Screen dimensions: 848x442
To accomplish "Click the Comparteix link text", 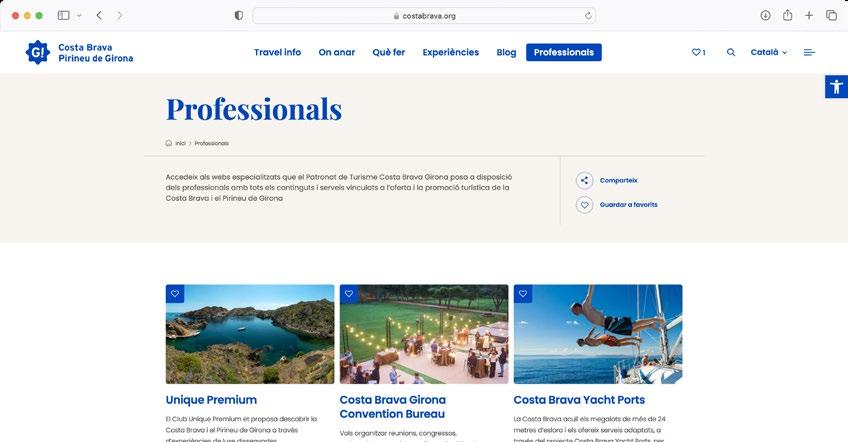I will point(619,181).
